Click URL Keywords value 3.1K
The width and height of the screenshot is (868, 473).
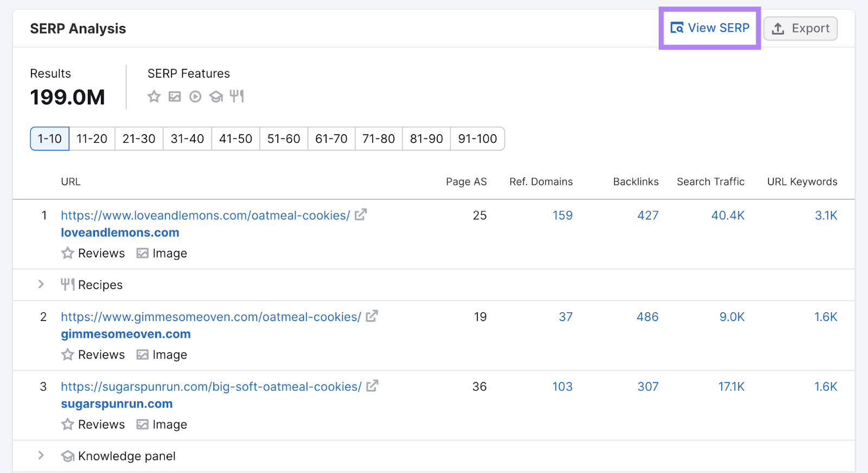click(826, 216)
